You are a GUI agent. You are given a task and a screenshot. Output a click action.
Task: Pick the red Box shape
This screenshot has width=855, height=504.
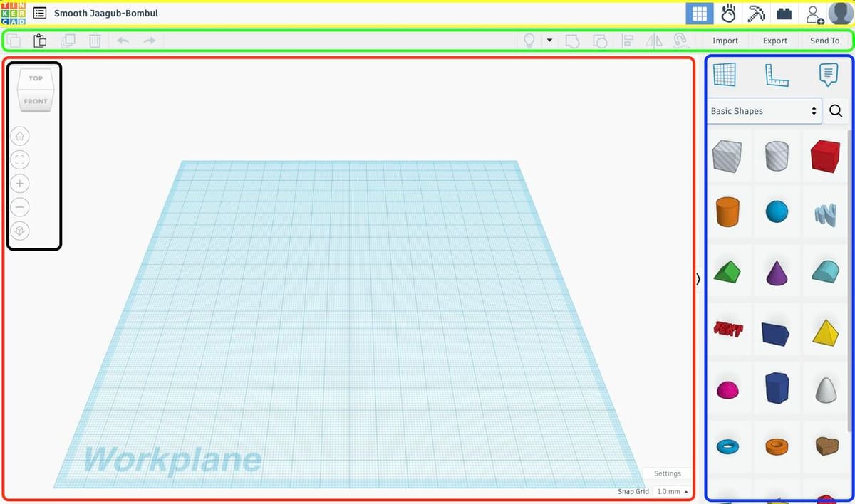coord(825,154)
